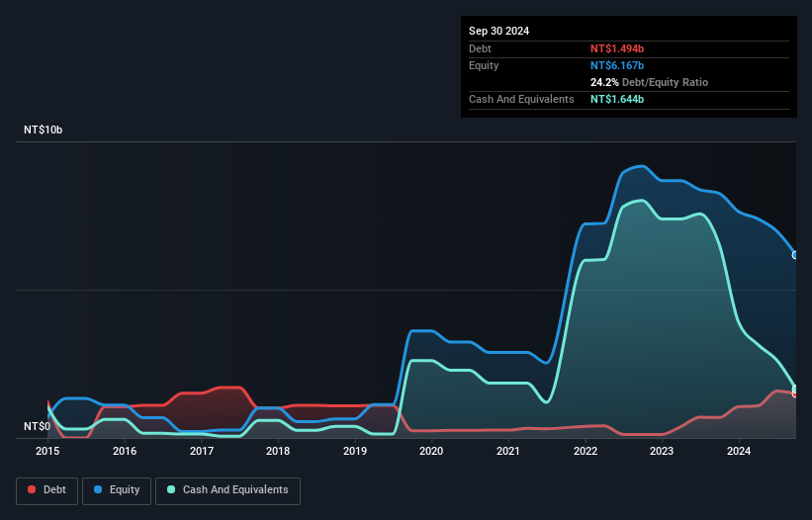Click the 24.2% Debt/Equity Ratio text
Image resolution: width=812 pixels, height=520 pixels.
649,82
